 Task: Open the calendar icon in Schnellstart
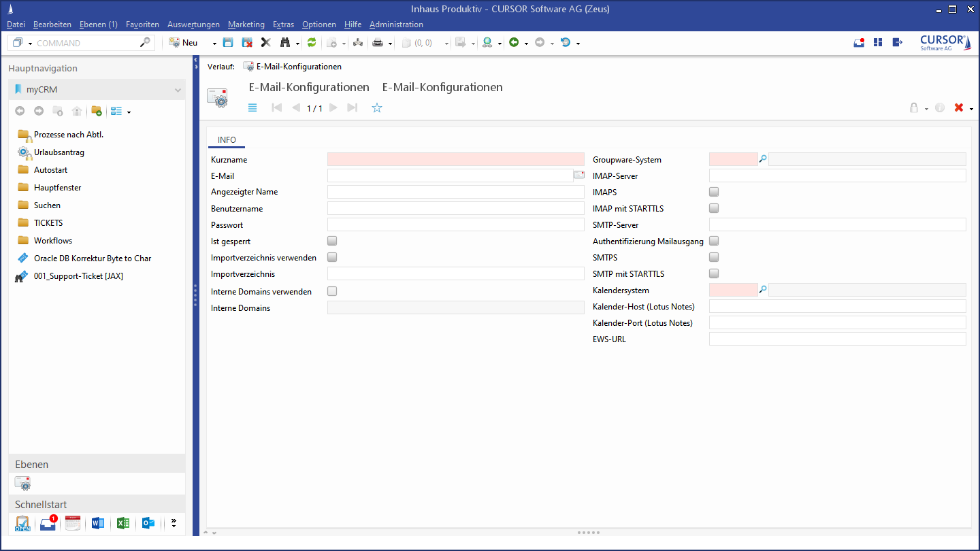click(x=73, y=524)
